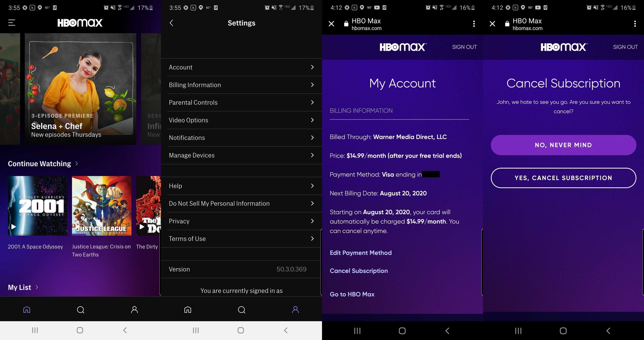
Task: Tap Search icon in Settings bottom bar
Action: (x=241, y=309)
